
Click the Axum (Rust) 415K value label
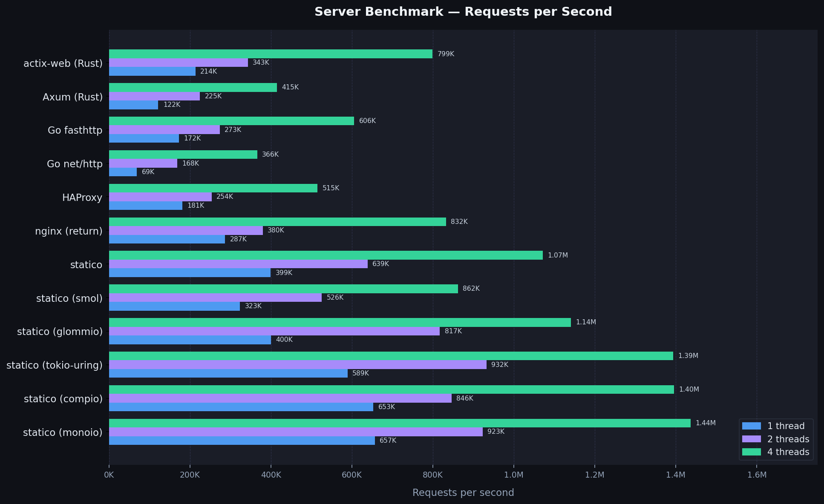click(x=290, y=87)
